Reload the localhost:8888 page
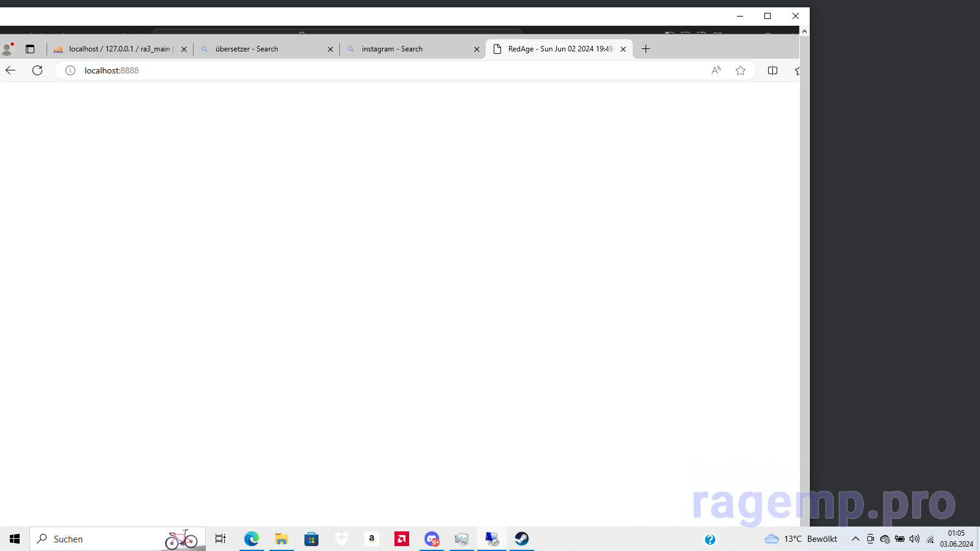 point(37,70)
